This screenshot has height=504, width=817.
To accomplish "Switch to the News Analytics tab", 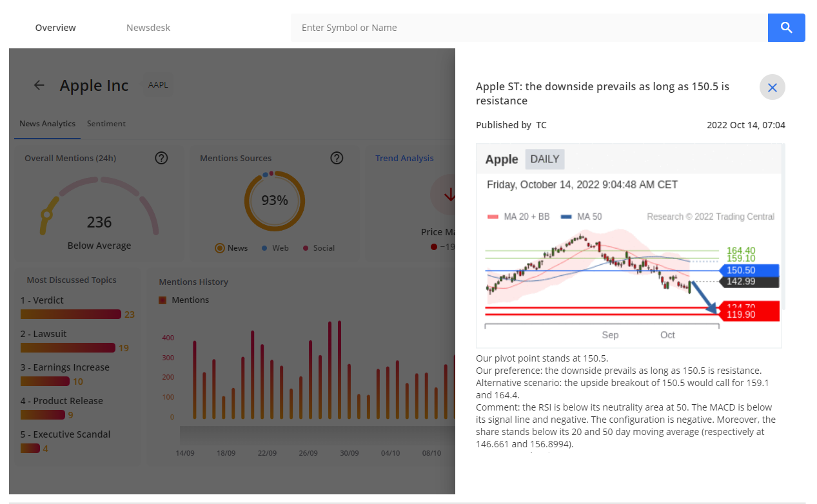I will tap(47, 123).
